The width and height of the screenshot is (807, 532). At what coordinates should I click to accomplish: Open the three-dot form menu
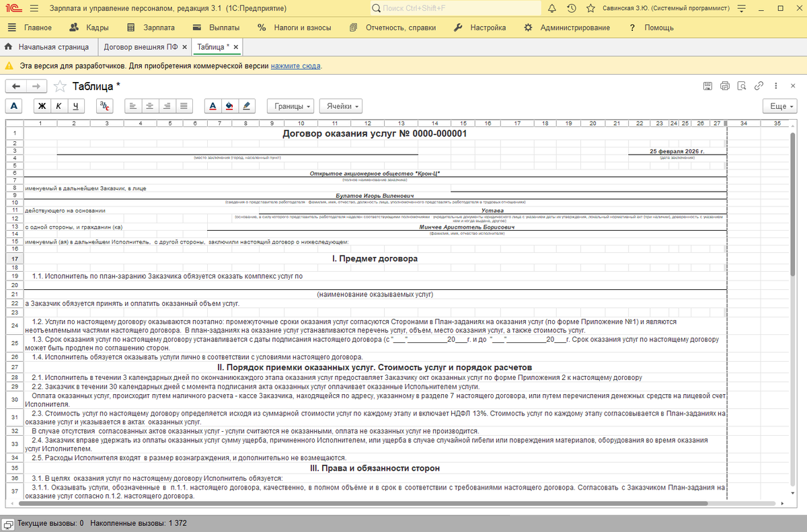click(776, 86)
